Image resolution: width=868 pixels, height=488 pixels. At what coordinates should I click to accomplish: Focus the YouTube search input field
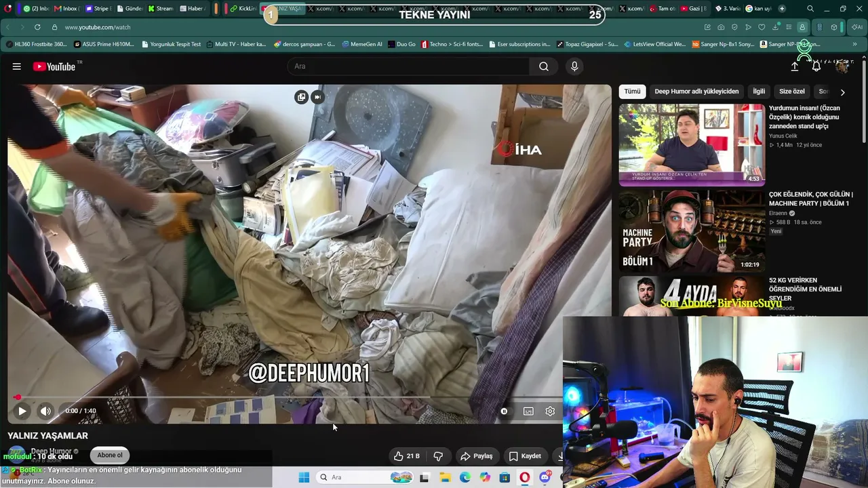pyautogui.click(x=410, y=66)
